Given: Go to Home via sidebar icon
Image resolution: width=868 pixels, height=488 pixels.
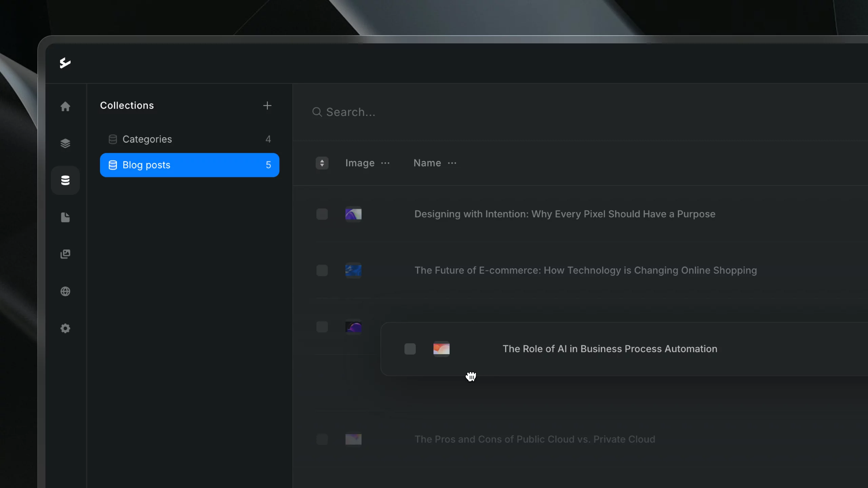Looking at the screenshot, I should (65, 106).
